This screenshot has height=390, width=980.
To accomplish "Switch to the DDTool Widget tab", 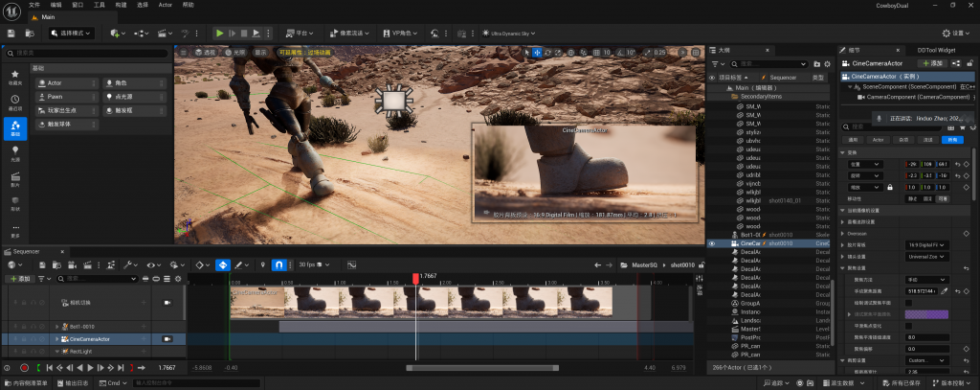I will (x=935, y=50).
